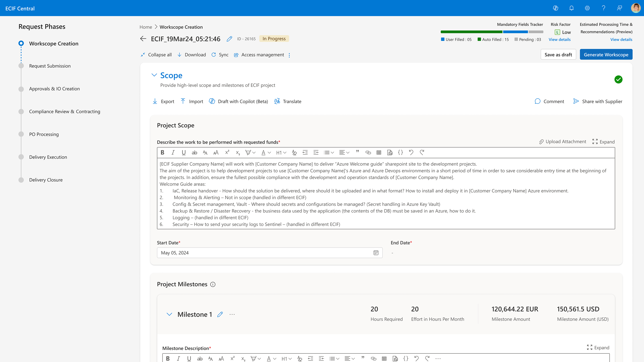
Task: Open Start Date calendar picker
Action: coord(376,253)
